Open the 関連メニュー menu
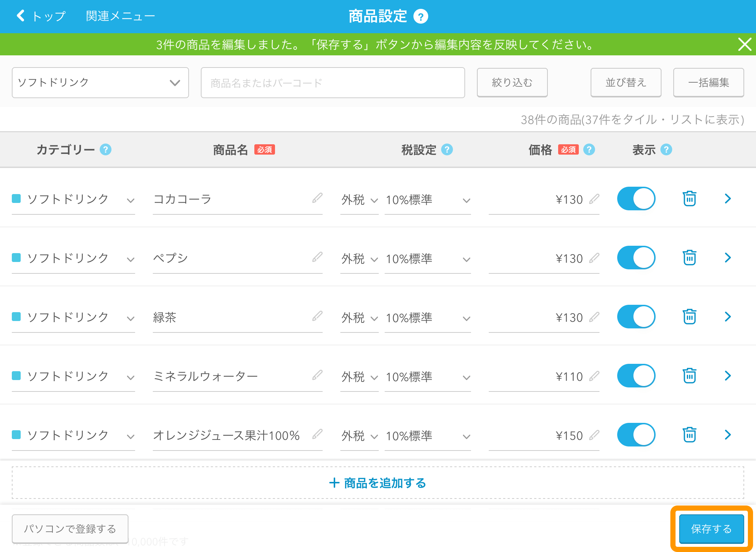This screenshot has height=552, width=756. click(120, 15)
